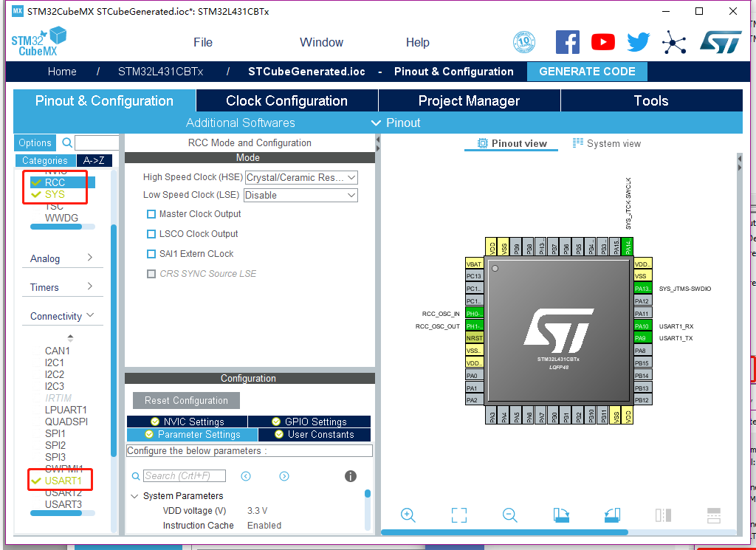Zoom in on the pinout view
The height and width of the screenshot is (550, 756).
(408, 515)
